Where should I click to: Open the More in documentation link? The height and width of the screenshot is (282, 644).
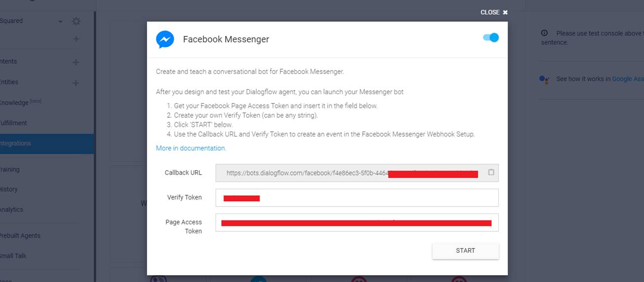(191, 148)
